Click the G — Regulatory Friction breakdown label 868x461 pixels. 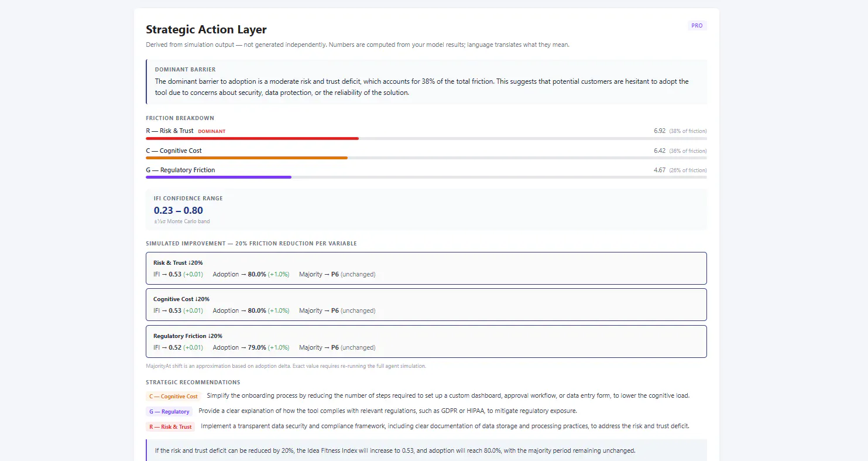180,170
